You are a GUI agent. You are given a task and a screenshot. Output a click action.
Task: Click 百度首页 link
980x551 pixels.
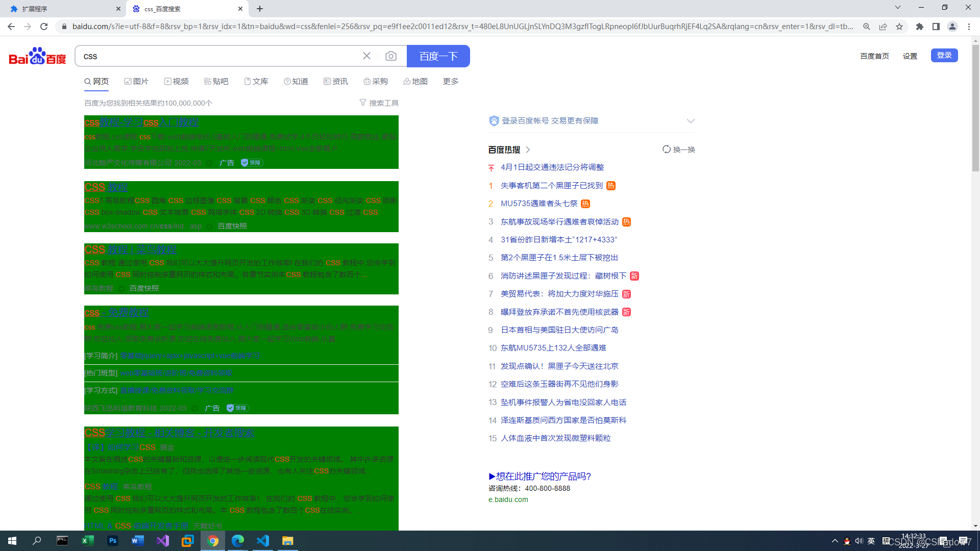pyautogui.click(x=874, y=56)
